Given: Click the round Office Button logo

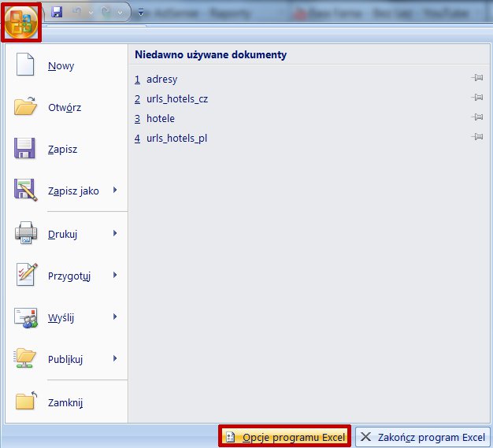Looking at the screenshot, I should (21, 22).
